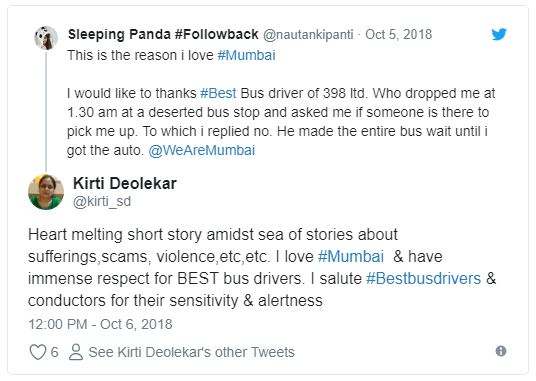The height and width of the screenshot is (381, 536).
Task: Click Sleeping Panda #Followback name
Action: pos(163,35)
